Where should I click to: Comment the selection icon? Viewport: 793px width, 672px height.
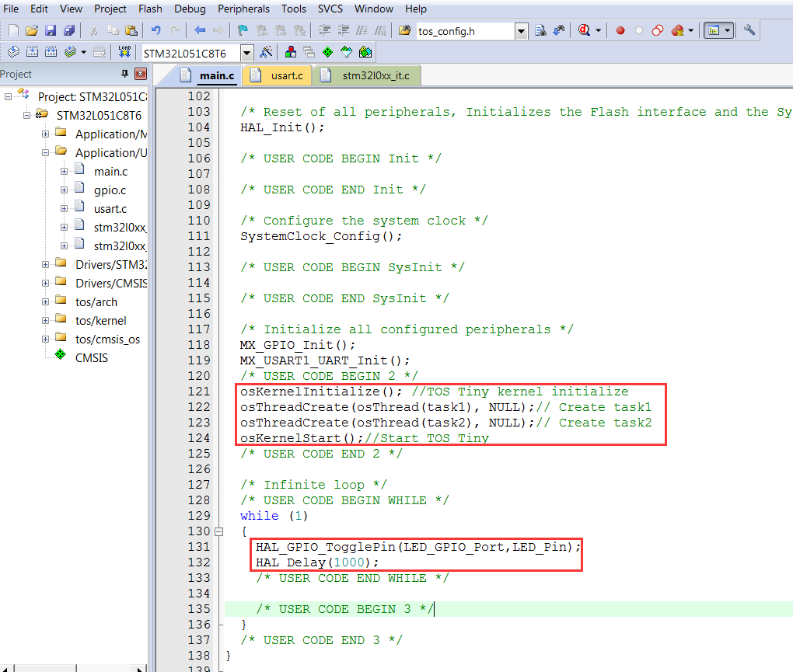tap(362, 31)
